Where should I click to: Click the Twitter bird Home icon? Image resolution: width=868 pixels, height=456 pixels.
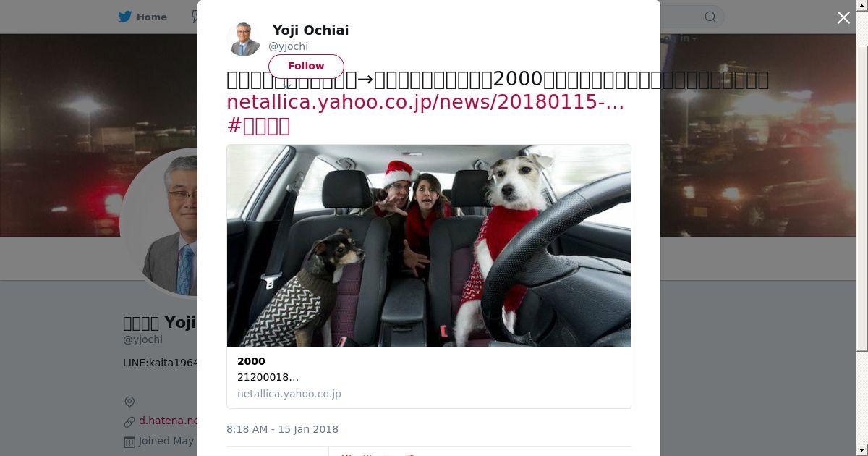click(126, 17)
